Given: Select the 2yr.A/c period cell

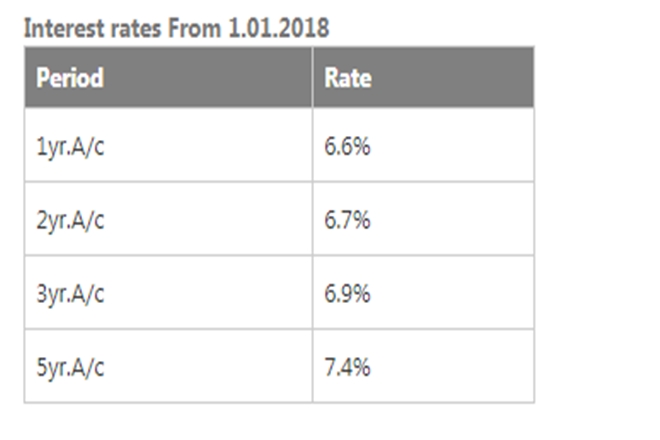Looking at the screenshot, I should [70, 220].
